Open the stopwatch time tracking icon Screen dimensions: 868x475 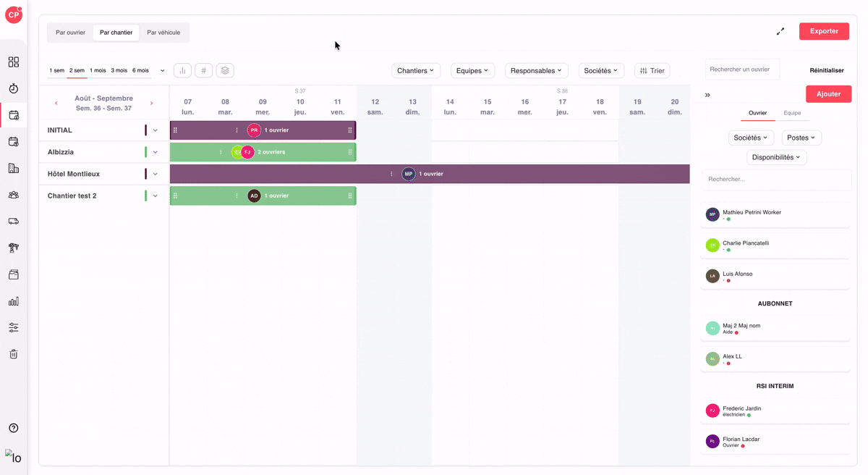13,88
